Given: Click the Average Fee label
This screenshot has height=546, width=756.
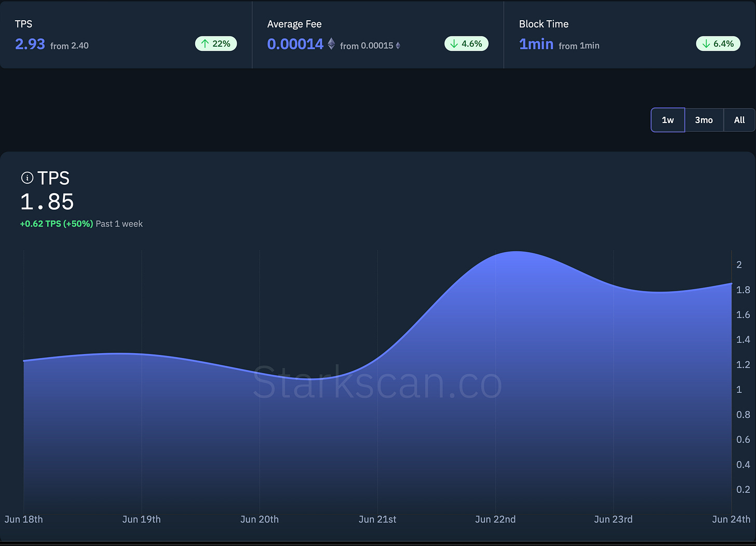Looking at the screenshot, I should [294, 24].
